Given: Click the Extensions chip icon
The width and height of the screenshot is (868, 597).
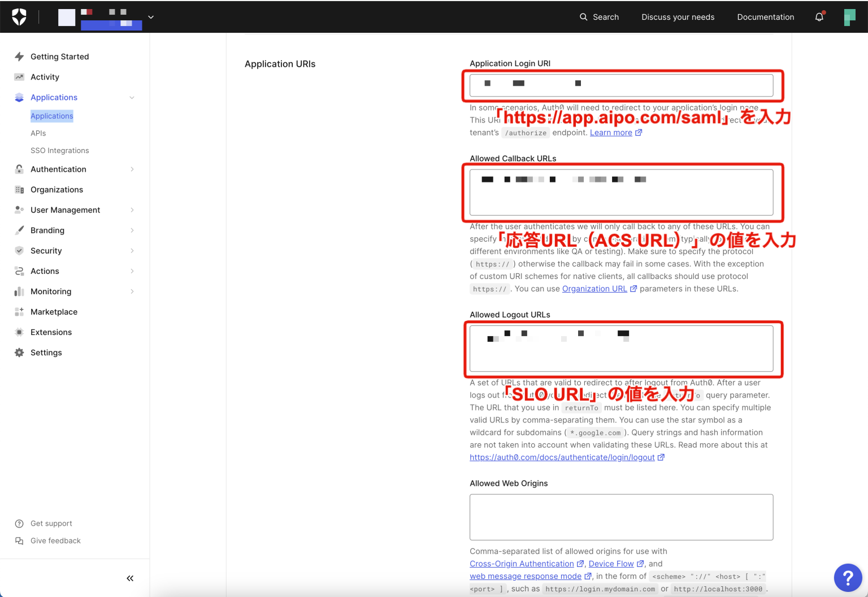Looking at the screenshot, I should click(19, 332).
